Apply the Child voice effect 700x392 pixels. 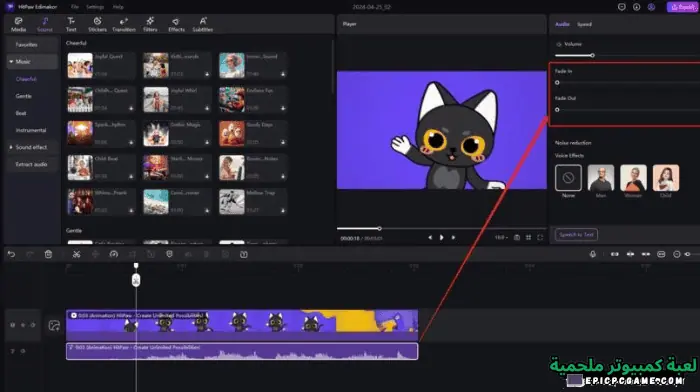pos(666,178)
